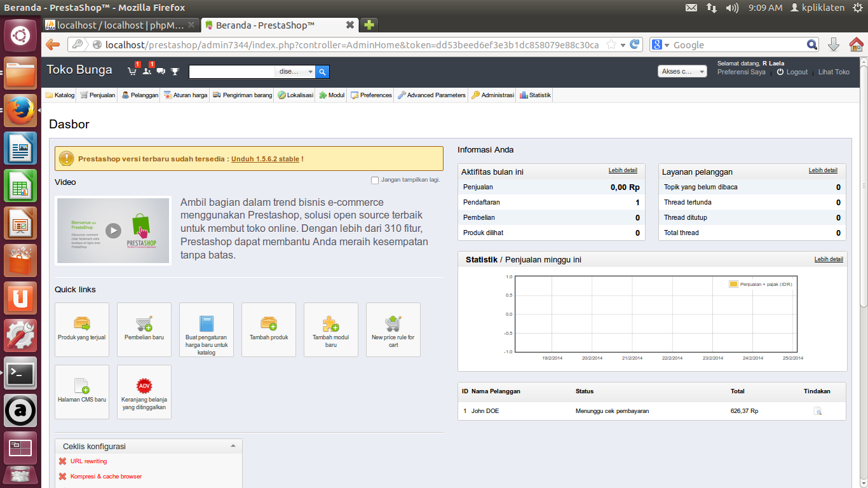The height and width of the screenshot is (488, 868).
Task: Open a new Firefox tab
Action: click(x=369, y=25)
